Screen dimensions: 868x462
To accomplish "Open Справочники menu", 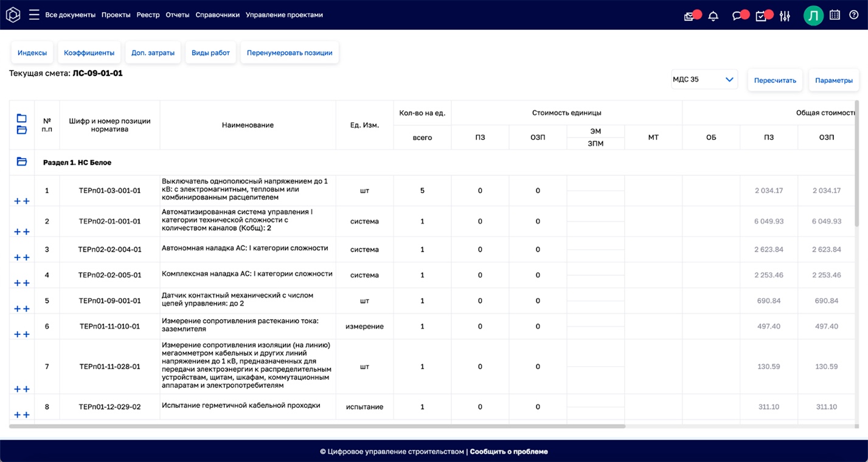I will pos(217,15).
